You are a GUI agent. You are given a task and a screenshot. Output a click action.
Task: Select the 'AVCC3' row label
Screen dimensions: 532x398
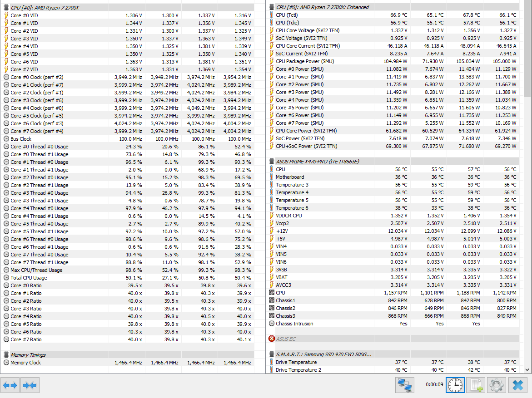point(283,285)
